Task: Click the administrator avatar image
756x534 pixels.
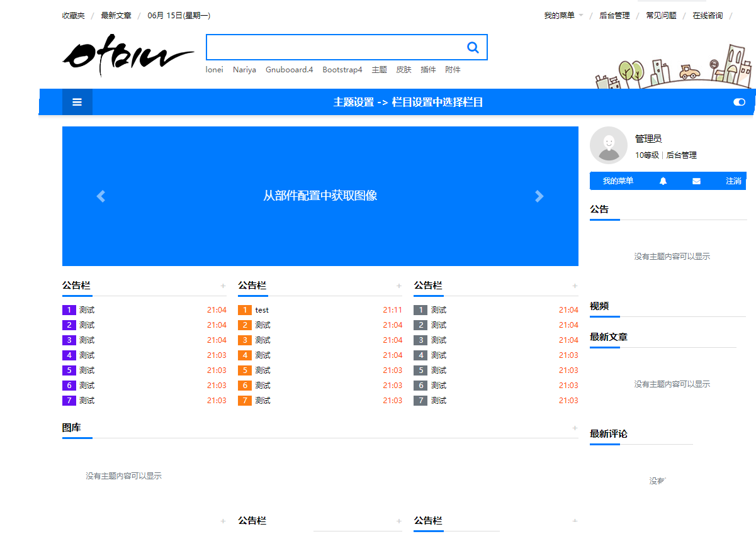Action: pyautogui.click(x=608, y=145)
